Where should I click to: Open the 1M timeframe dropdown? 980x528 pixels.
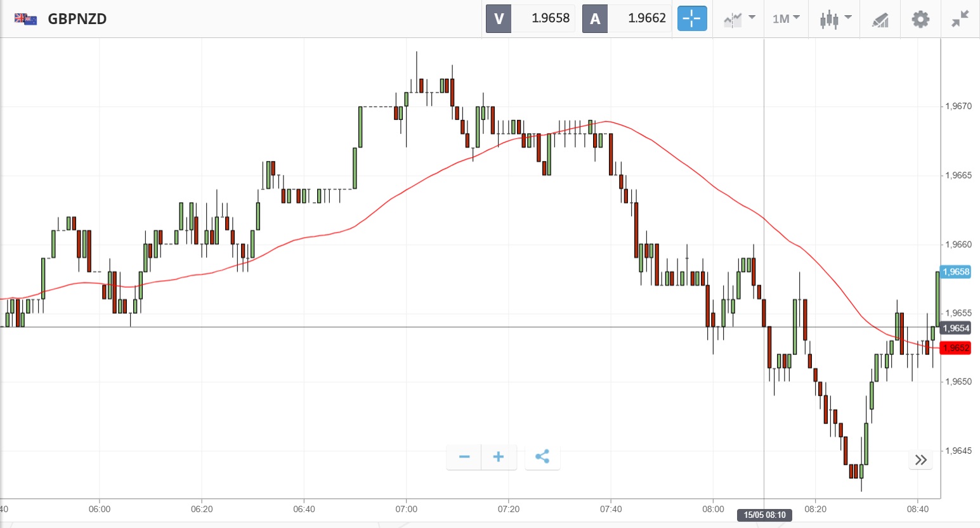786,19
